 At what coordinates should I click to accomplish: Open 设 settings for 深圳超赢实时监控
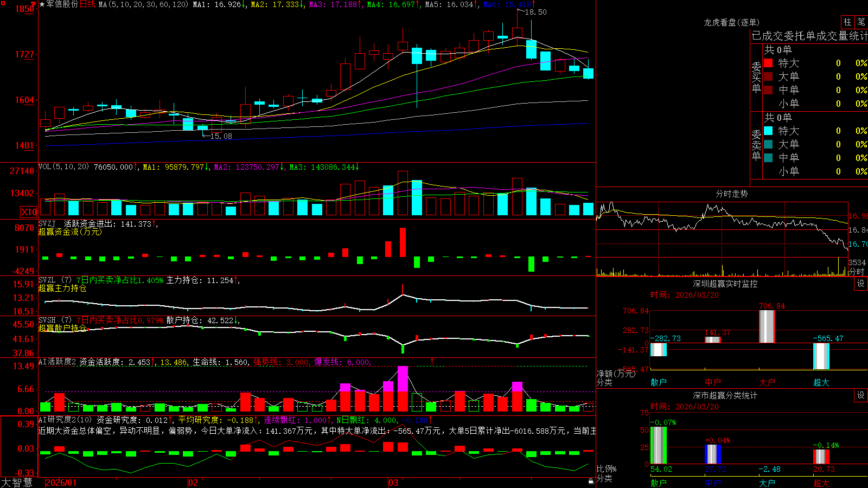click(861, 284)
